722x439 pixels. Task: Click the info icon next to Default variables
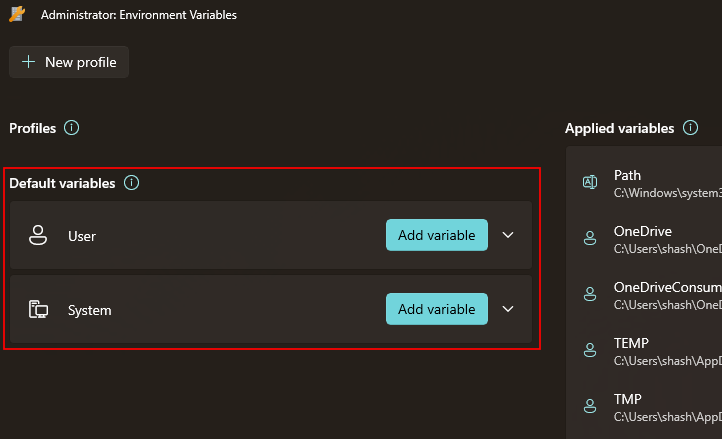point(131,183)
